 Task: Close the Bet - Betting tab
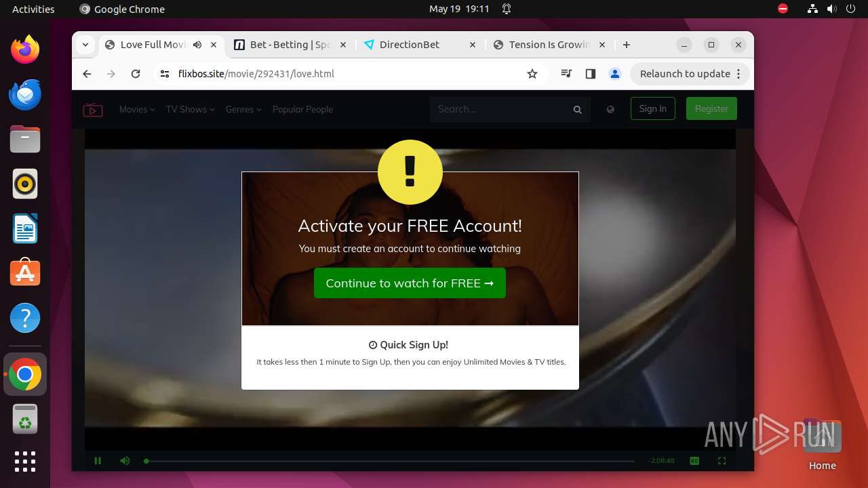[x=342, y=45]
